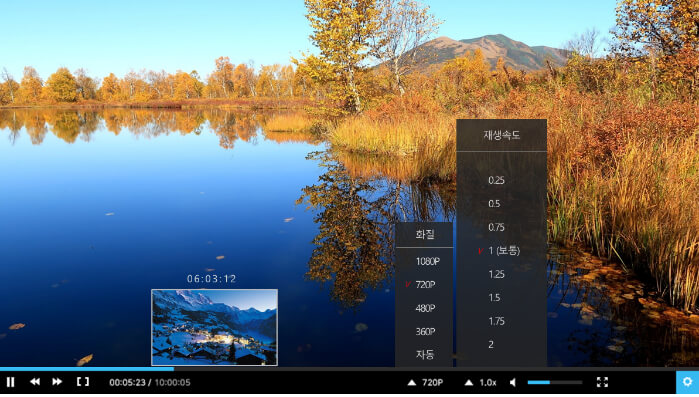
Task: Click the up-arrow icon beside 1.0x
Action: [x=469, y=382]
